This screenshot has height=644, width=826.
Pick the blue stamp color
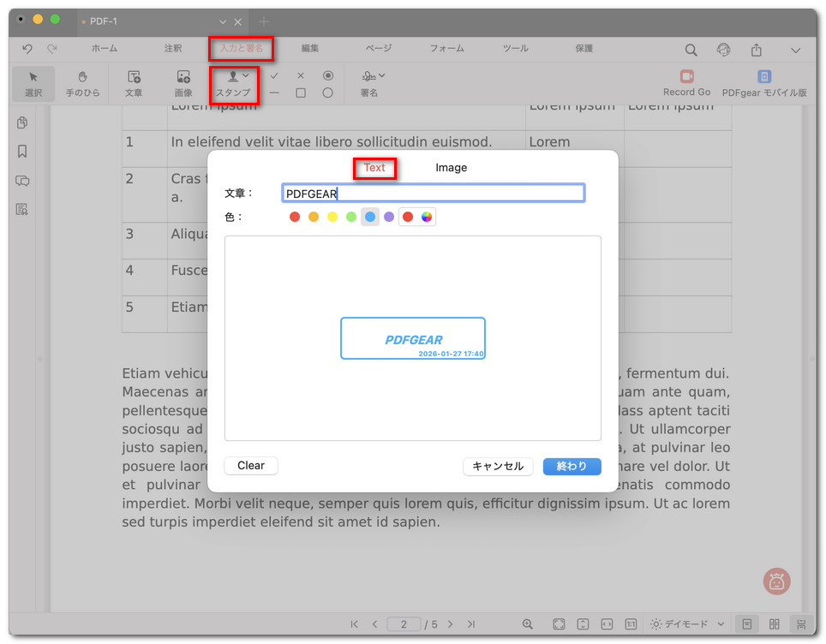pyautogui.click(x=370, y=217)
